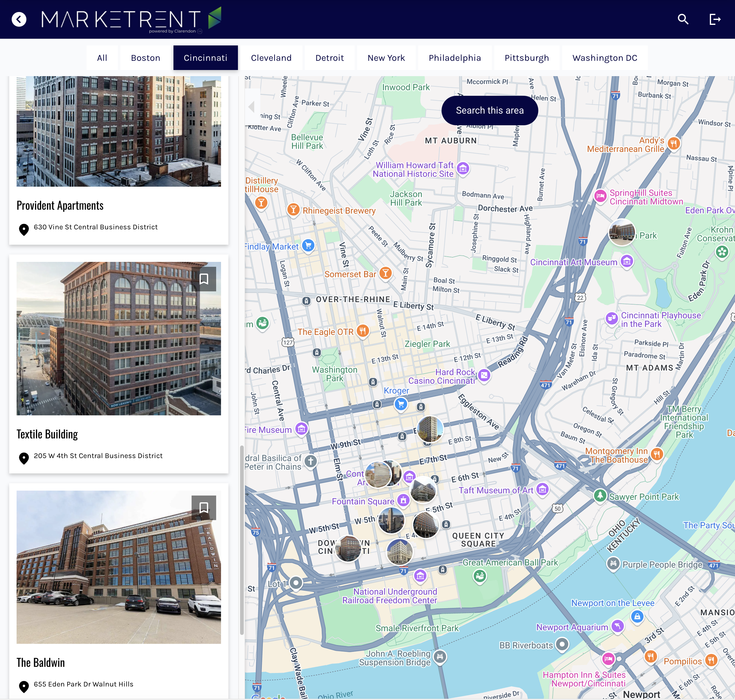This screenshot has width=735, height=700.
Task: Bookmark the Textile Building listing
Action: pyautogui.click(x=204, y=279)
